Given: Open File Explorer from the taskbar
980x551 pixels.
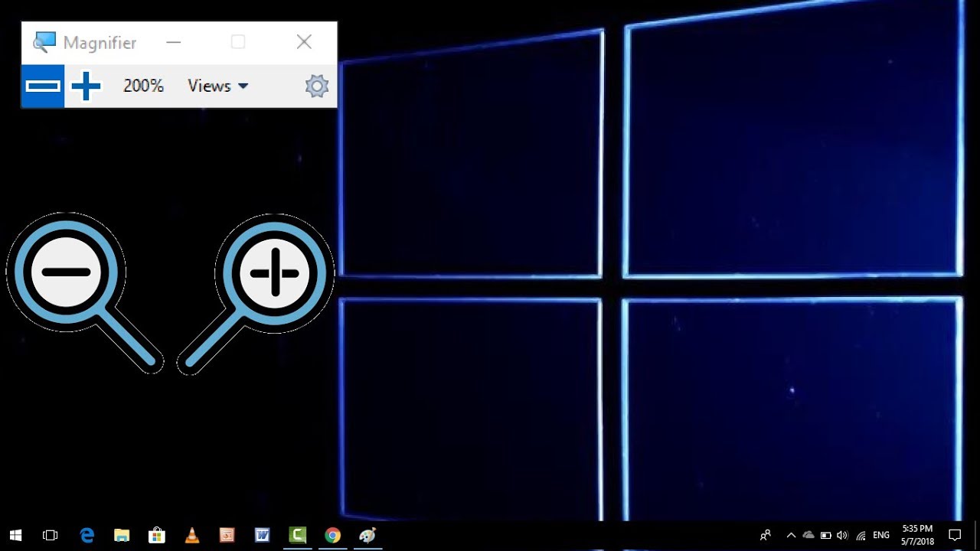Looking at the screenshot, I should pyautogui.click(x=122, y=536).
